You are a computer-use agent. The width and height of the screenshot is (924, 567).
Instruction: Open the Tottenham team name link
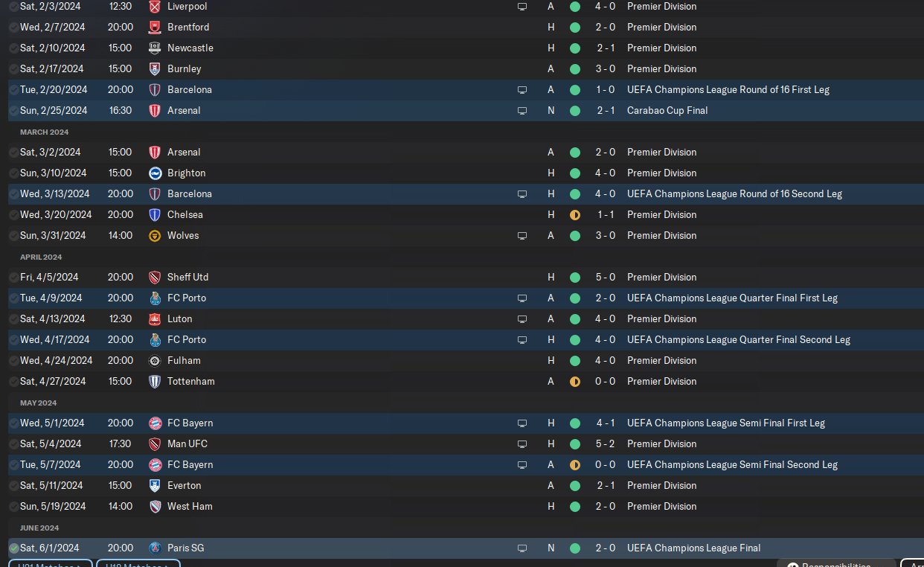click(x=190, y=381)
